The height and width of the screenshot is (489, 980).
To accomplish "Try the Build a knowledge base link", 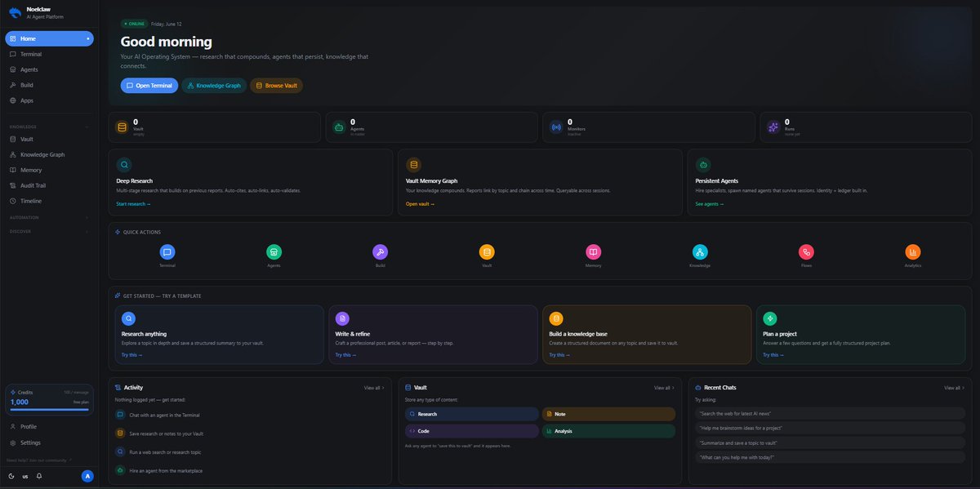I will 559,355.
